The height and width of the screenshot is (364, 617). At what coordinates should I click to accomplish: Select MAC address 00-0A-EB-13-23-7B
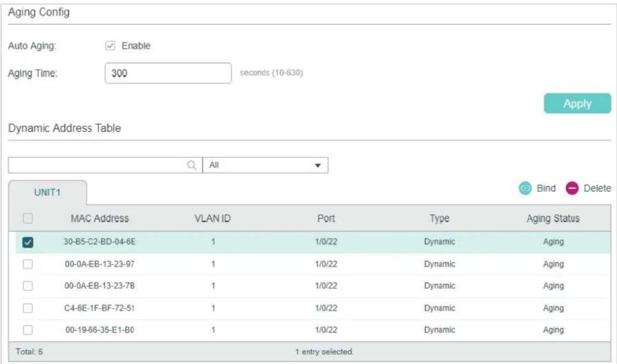click(100, 286)
